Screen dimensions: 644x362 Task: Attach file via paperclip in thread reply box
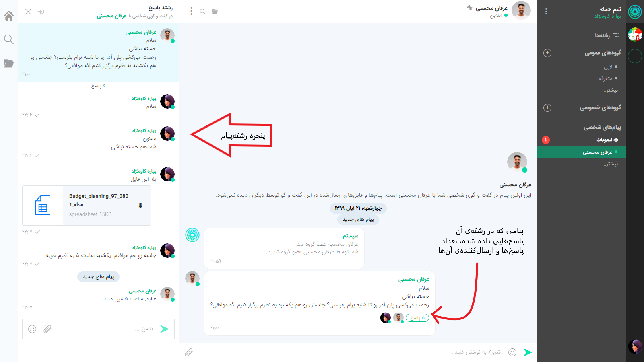[47, 329]
